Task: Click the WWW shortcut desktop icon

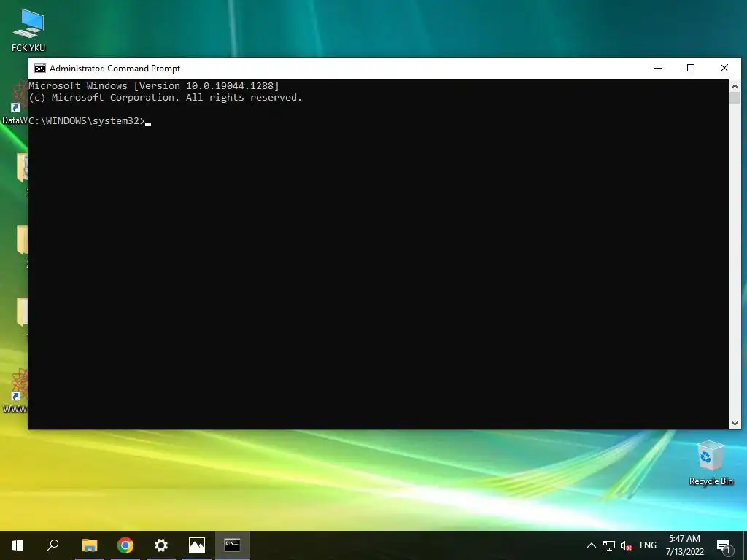Action: pyautogui.click(x=15, y=391)
